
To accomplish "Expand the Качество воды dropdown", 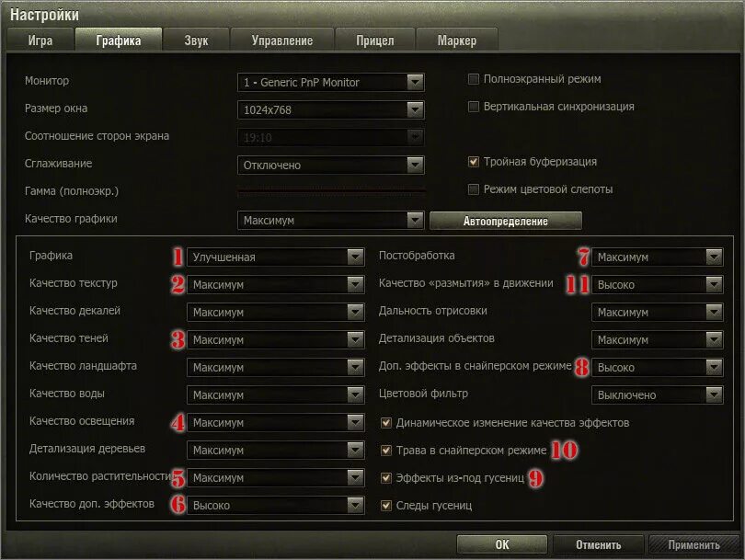I will [276, 394].
